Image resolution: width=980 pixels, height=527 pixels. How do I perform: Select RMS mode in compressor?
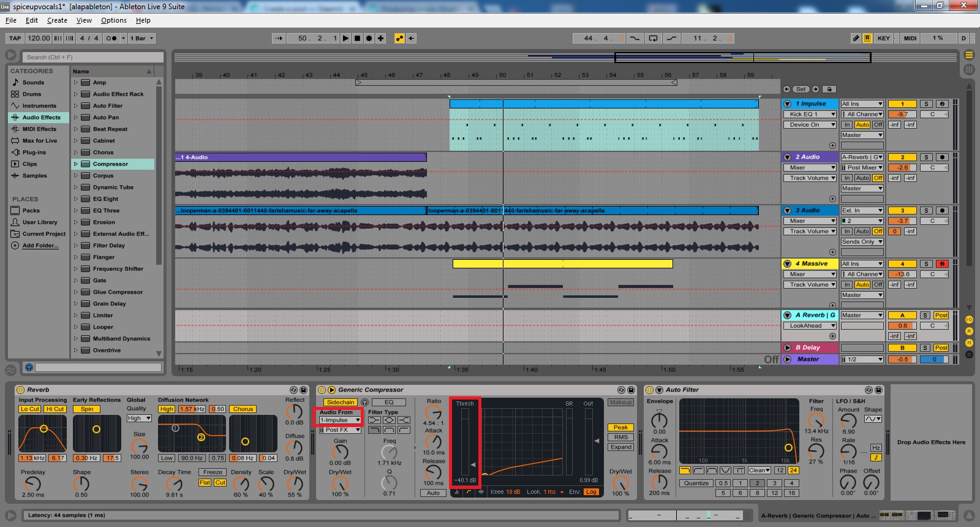pyautogui.click(x=620, y=438)
